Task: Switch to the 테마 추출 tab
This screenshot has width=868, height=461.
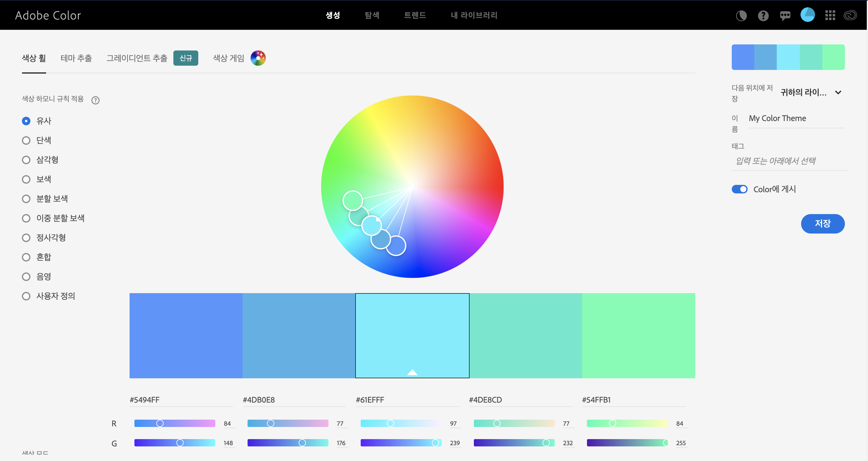Action: 76,58
